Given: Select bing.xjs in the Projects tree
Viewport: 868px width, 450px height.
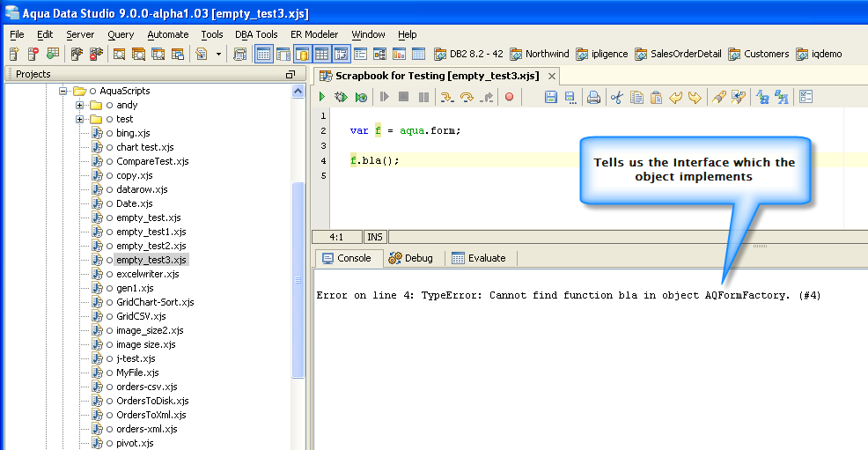Looking at the screenshot, I should click(133, 133).
